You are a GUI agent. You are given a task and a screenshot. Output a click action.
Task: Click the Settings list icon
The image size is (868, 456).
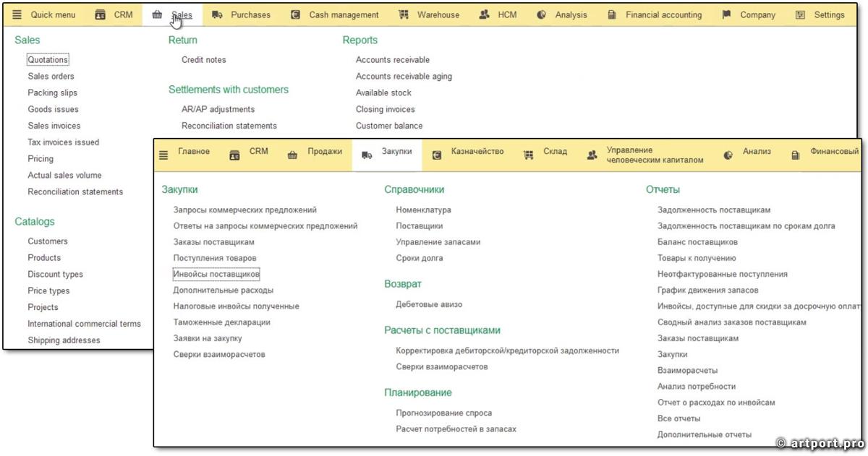point(800,14)
